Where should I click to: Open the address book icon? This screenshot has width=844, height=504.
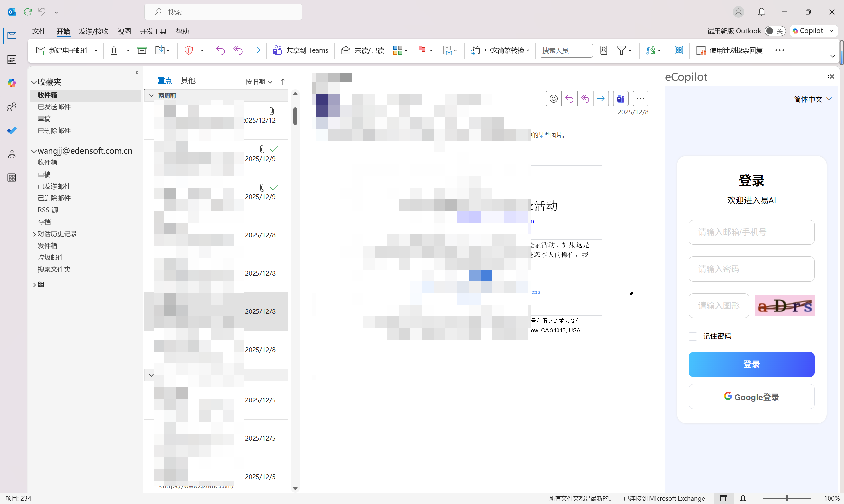(604, 51)
